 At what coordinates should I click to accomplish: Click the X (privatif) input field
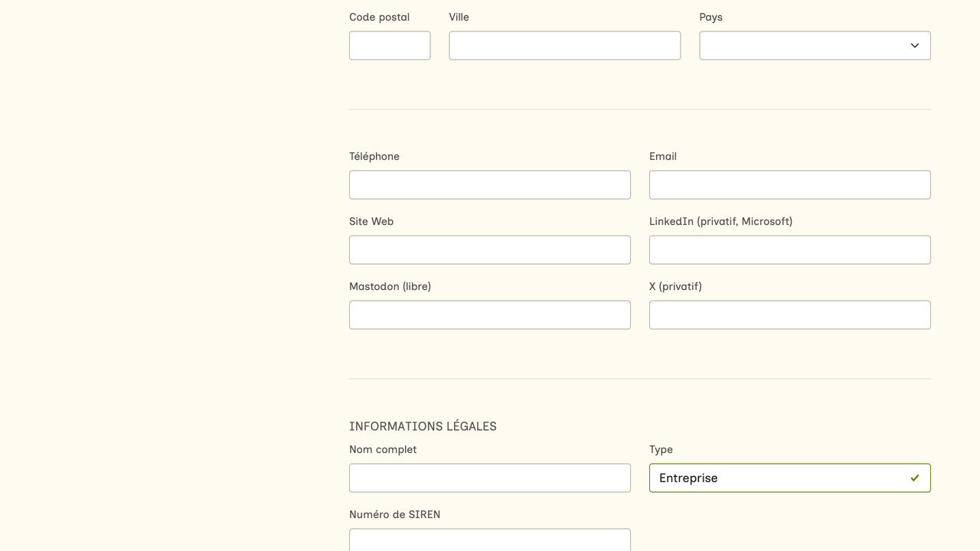(789, 315)
